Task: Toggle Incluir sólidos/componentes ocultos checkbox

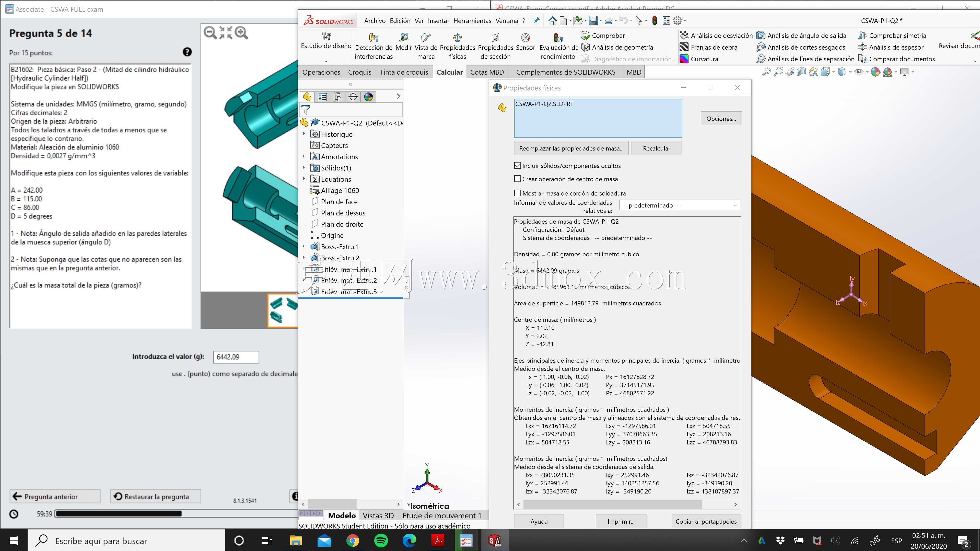Action: pos(517,166)
